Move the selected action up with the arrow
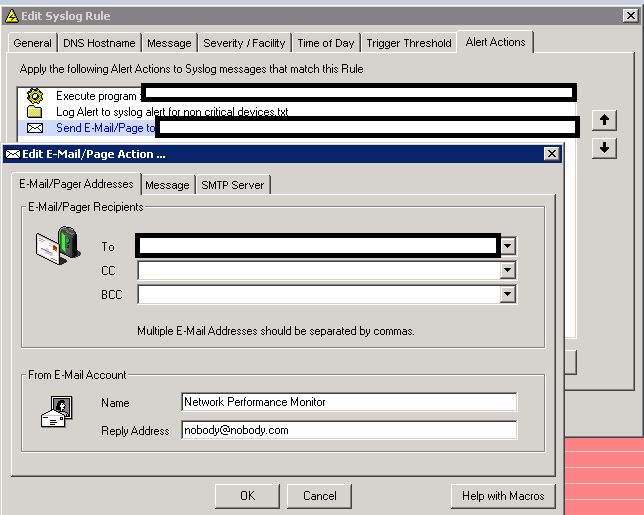 (x=604, y=120)
